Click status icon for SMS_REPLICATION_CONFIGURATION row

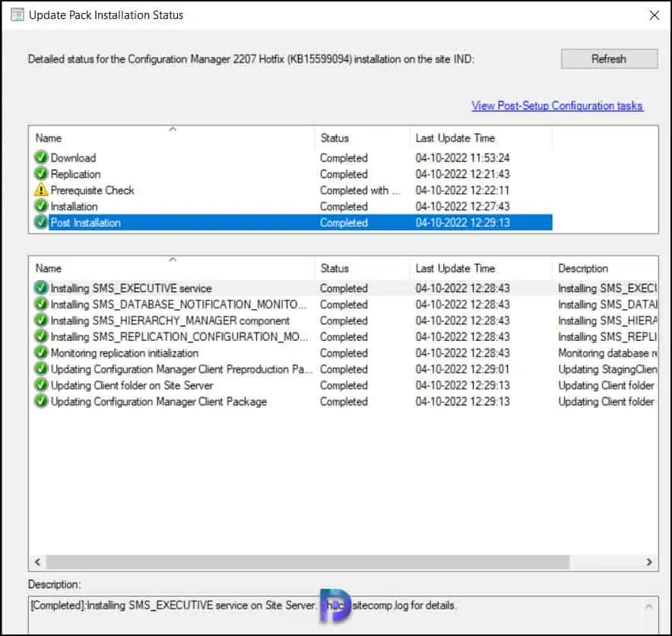(41, 337)
